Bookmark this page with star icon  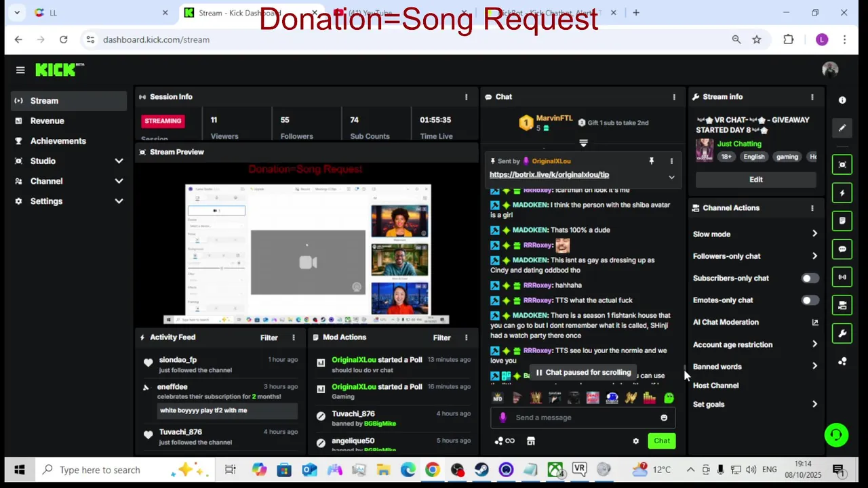(757, 40)
